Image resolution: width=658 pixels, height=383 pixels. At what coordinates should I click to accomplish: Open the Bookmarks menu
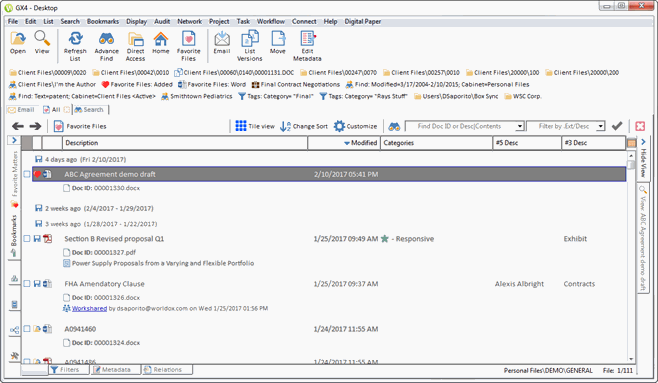(x=103, y=21)
